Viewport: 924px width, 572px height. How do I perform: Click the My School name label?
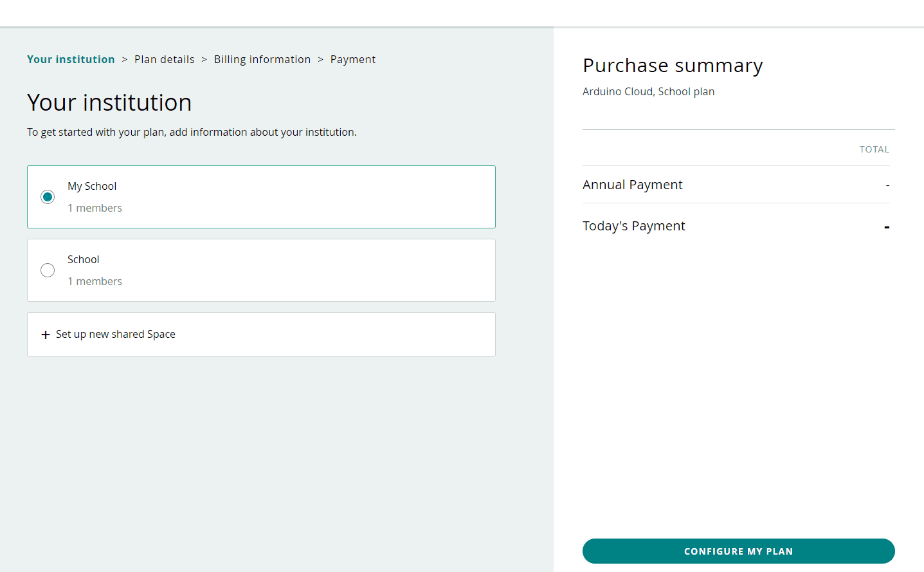coord(92,186)
